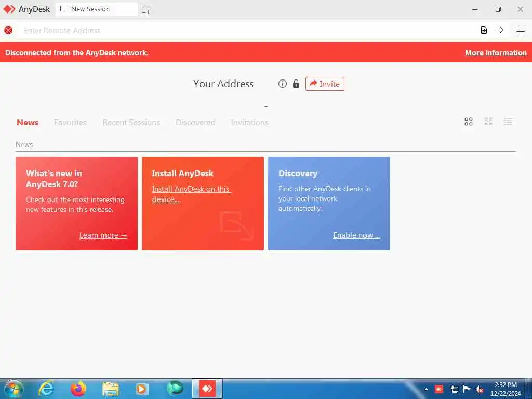The width and height of the screenshot is (532, 399).
Task: Click the info icon beside Your Address
Action: pos(283,84)
